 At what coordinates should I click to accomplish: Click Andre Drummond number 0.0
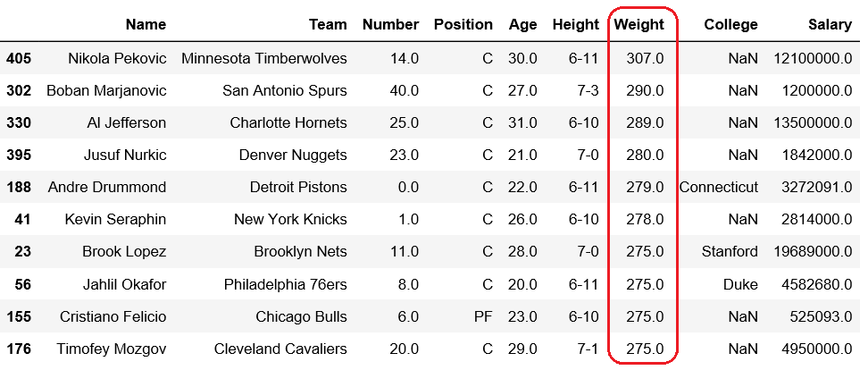pyautogui.click(x=408, y=187)
